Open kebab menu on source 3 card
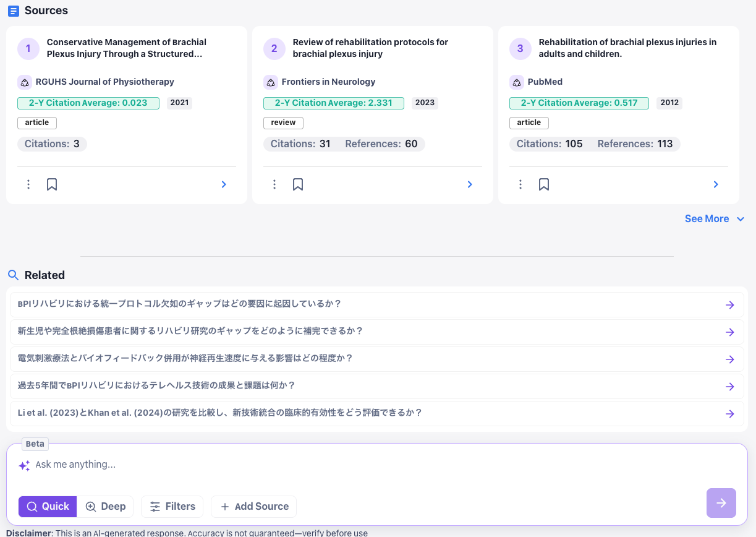Image resolution: width=756 pixels, height=537 pixels. pyautogui.click(x=520, y=184)
